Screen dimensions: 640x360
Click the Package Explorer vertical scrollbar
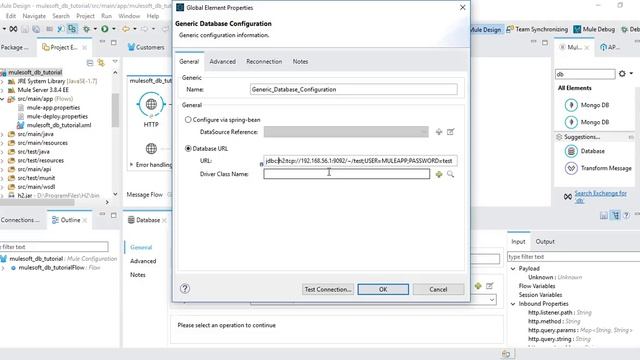(116, 110)
